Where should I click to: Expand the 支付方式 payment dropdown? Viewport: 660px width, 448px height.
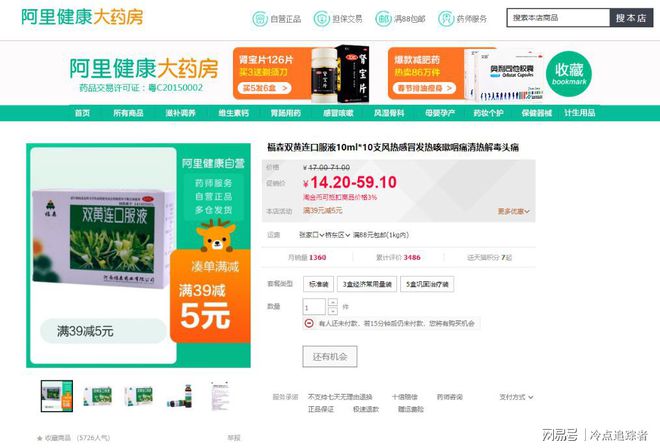(x=516, y=397)
